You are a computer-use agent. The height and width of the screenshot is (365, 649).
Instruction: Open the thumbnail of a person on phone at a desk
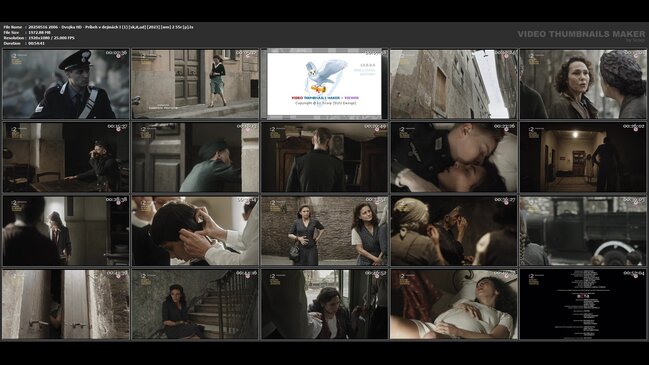point(66,157)
